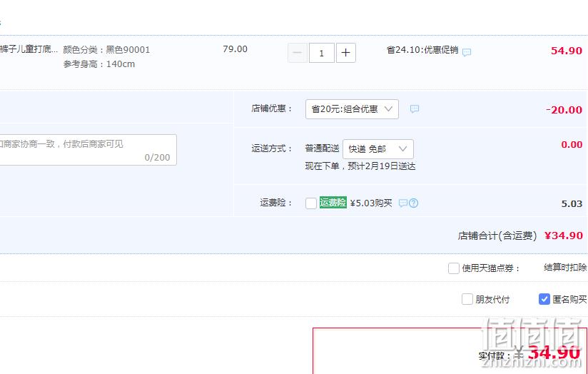Click the question mark help icon for 运费险
588x374 pixels.
click(x=413, y=203)
